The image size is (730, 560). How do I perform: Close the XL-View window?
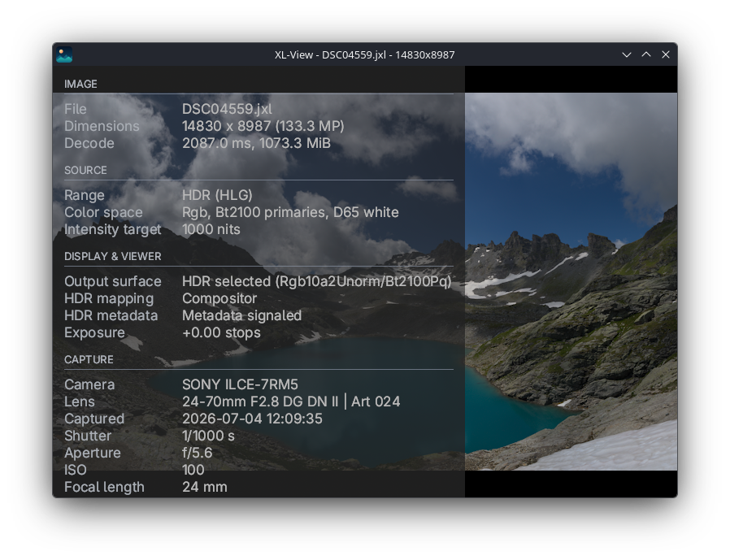click(x=666, y=54)
